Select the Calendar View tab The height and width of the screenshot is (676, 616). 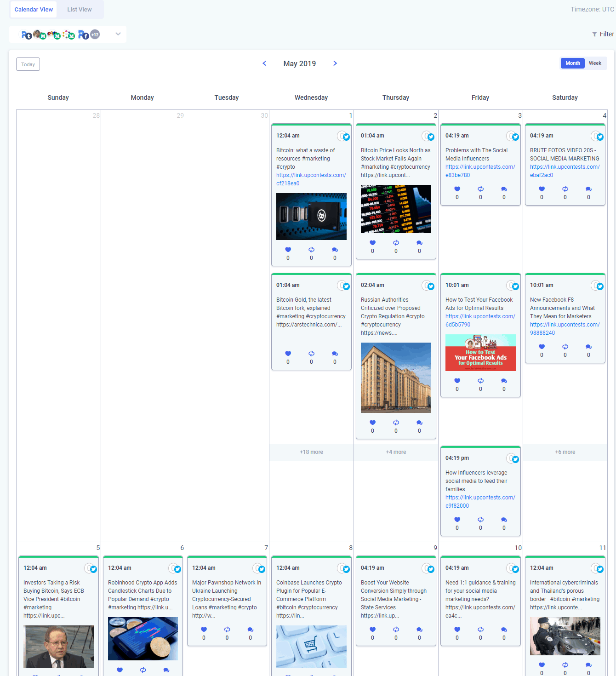34,9
